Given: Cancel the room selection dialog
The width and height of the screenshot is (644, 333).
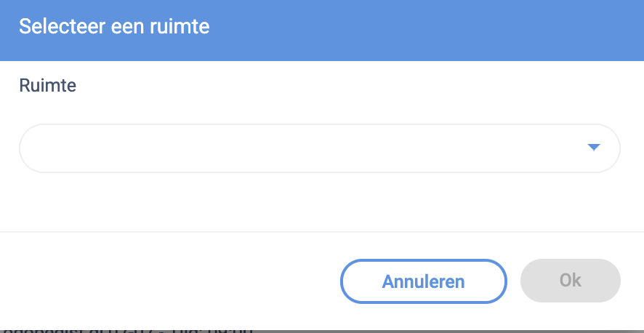Looking at the screenshot, I should 423,281.
